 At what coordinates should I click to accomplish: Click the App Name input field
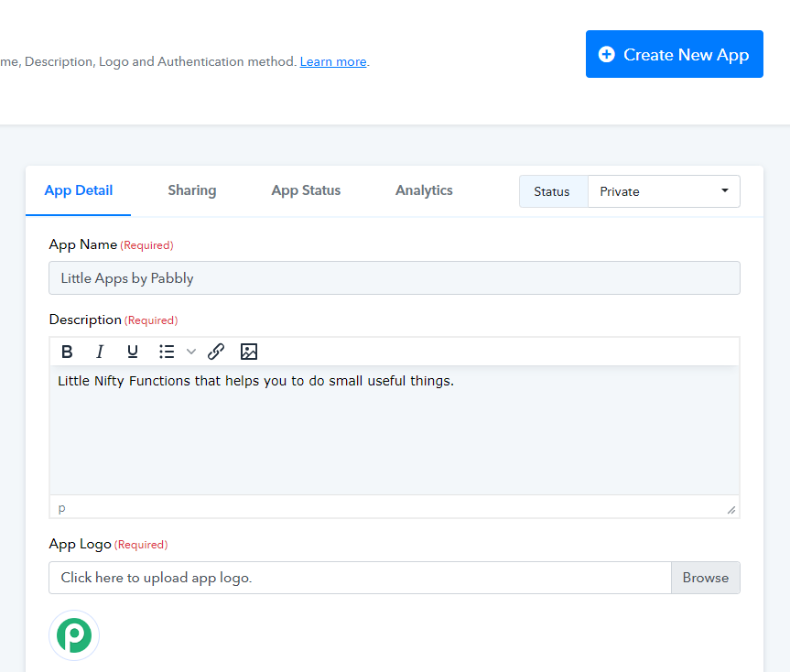click(x=395, y=278)
